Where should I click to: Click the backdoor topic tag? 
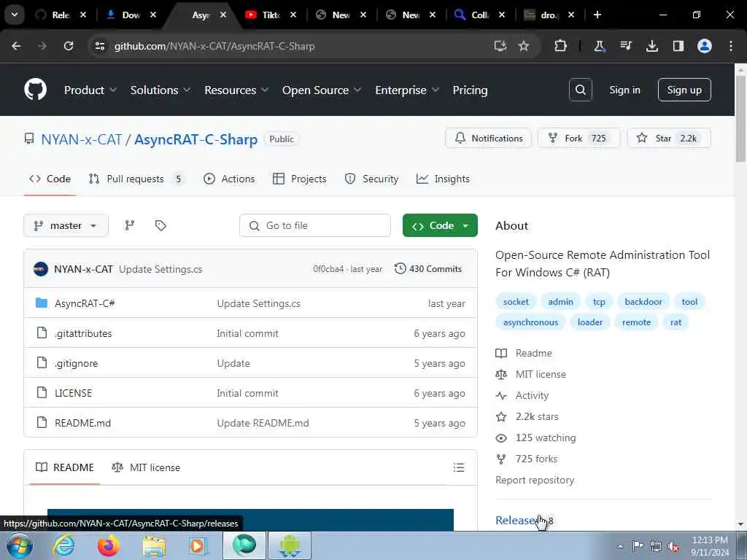pos(643,301)
